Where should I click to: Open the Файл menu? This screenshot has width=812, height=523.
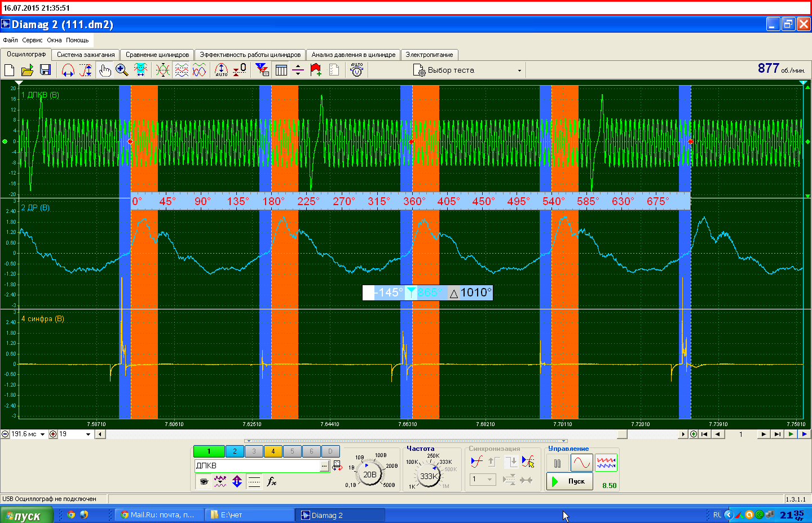pyautogui.click(x=10, y=40)
